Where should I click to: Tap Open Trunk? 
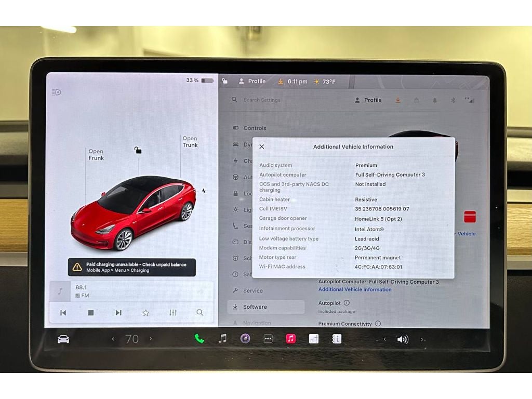(190, 142)
